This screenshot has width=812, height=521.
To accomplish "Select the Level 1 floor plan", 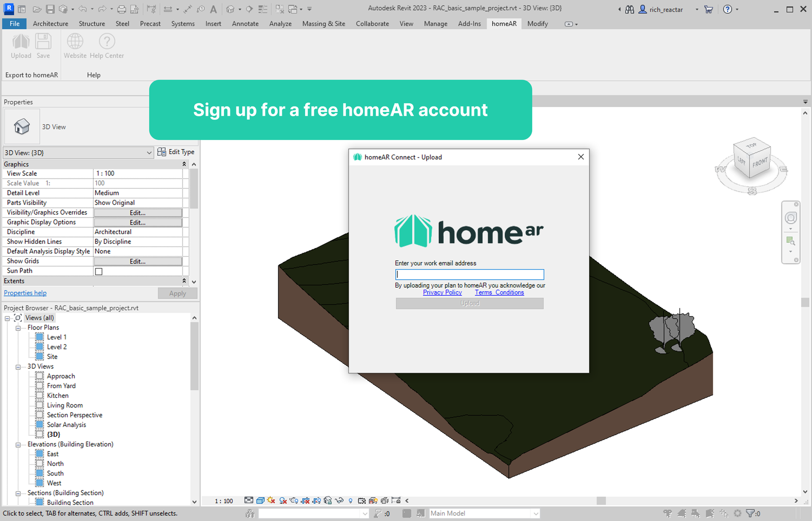I will click(57, 337).
